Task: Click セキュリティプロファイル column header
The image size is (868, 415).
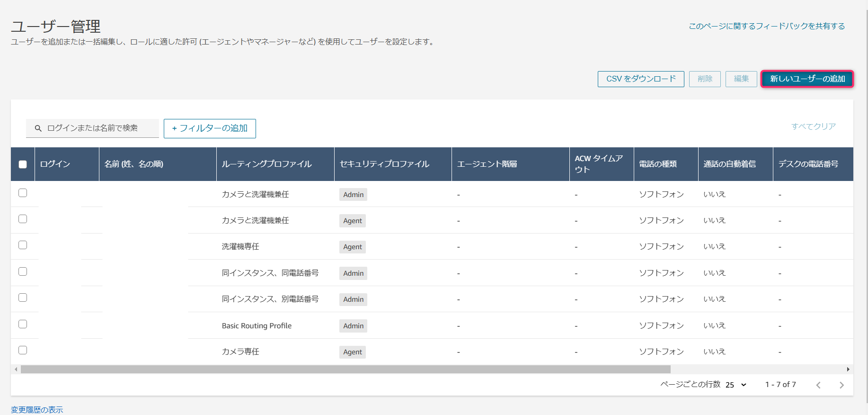Action: [x=384, y=164]
